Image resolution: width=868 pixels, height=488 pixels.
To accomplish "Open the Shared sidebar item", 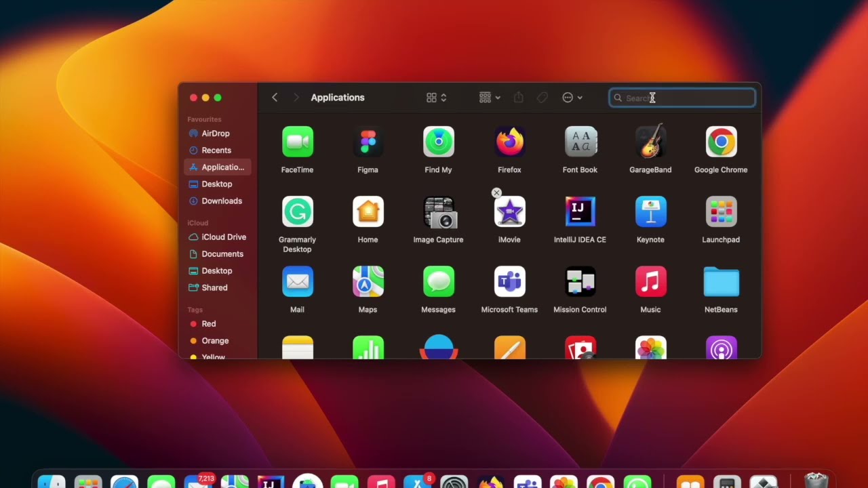I will pos(217,288).
